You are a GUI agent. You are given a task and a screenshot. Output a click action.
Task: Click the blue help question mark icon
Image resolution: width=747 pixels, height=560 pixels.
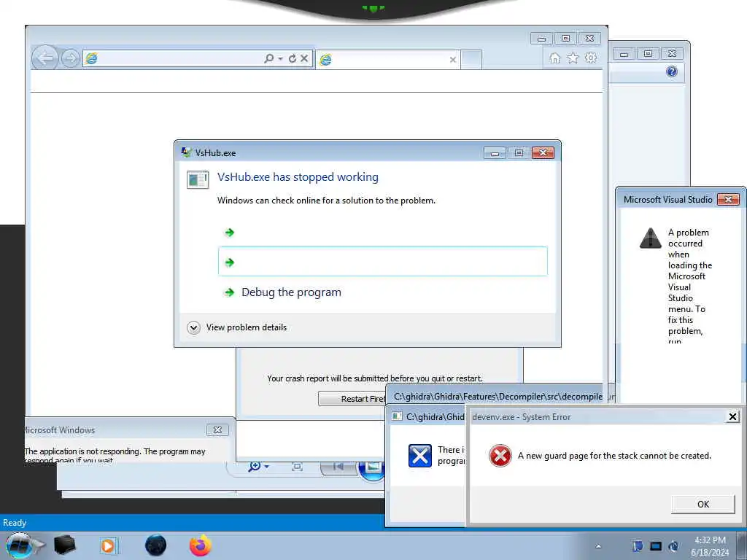[x=672, y=71]
